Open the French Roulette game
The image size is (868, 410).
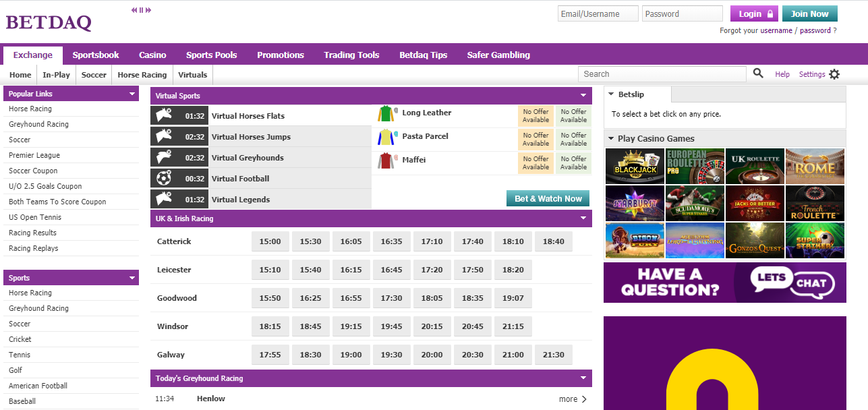tap(815, 203)
